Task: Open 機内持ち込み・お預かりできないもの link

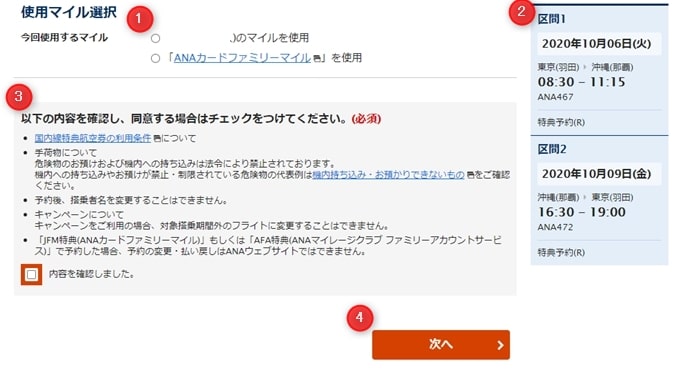Action: pyautogui.click(x=389, y=175)
